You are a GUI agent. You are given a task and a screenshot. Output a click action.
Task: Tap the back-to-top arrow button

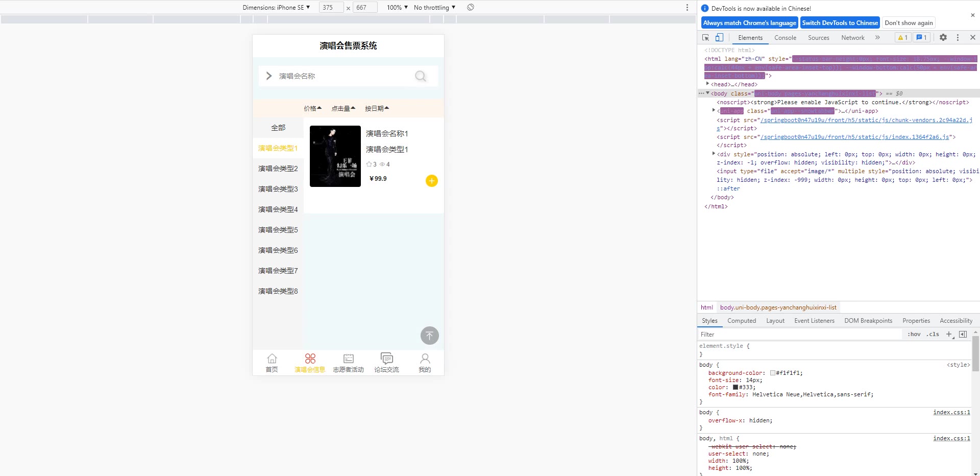(430, 336)
